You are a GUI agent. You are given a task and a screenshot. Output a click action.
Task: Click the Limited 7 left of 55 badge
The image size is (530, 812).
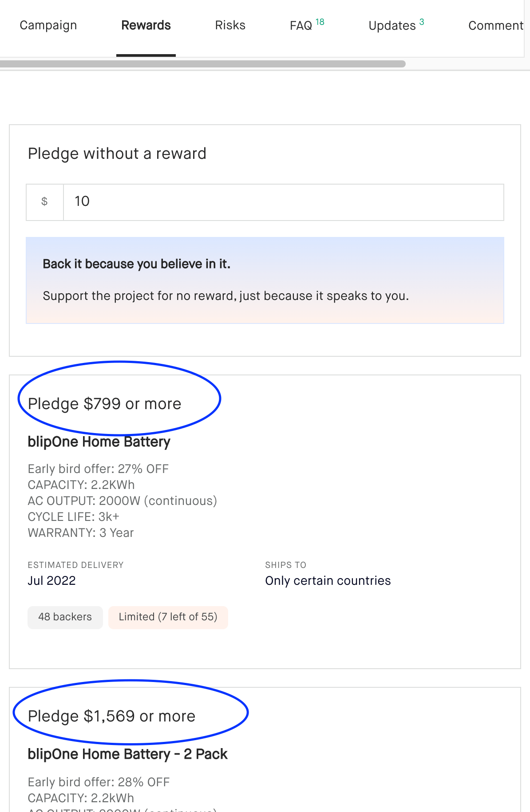point(168,617)
